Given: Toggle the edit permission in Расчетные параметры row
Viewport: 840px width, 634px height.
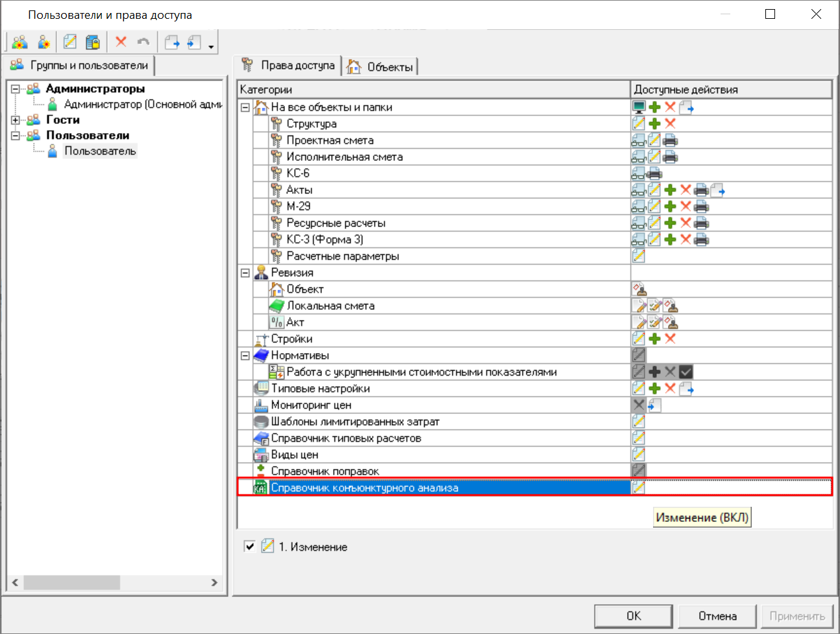Looking at the screenshot, I should (639, 256).
